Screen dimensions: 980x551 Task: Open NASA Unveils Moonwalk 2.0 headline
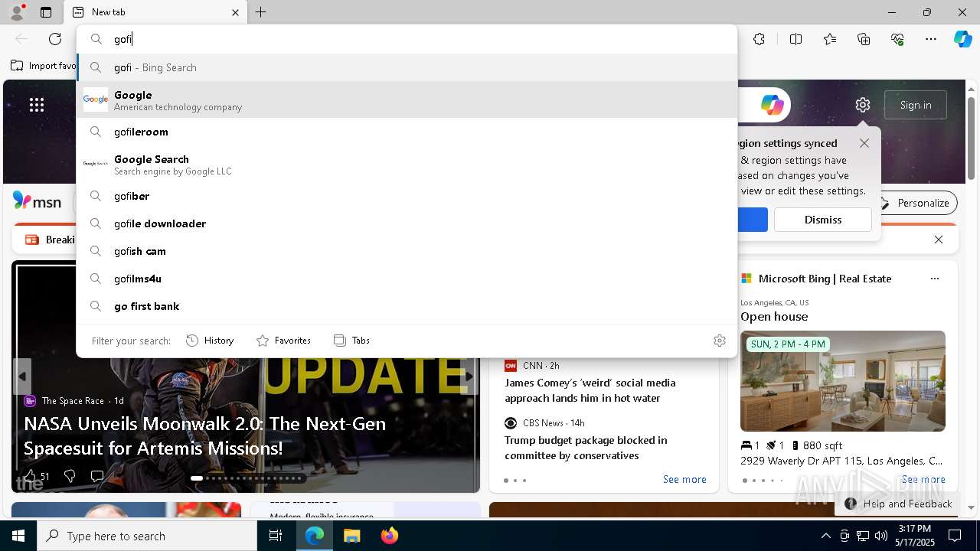[204, 435]
